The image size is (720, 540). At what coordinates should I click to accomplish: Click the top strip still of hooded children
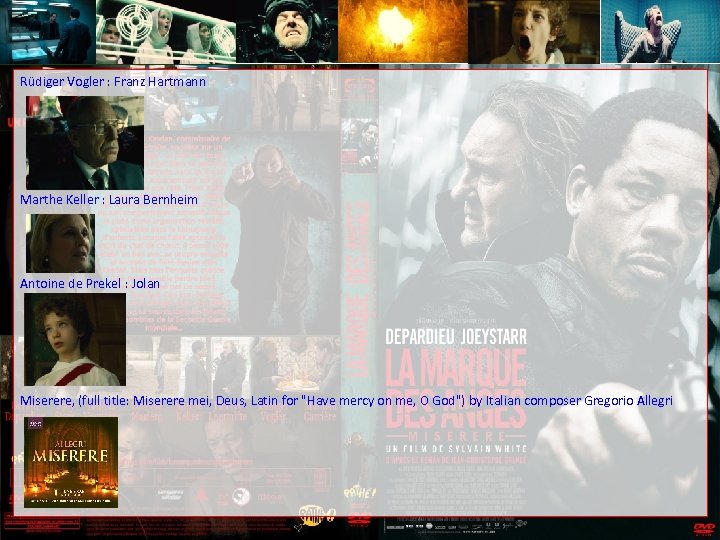point(167,32)
